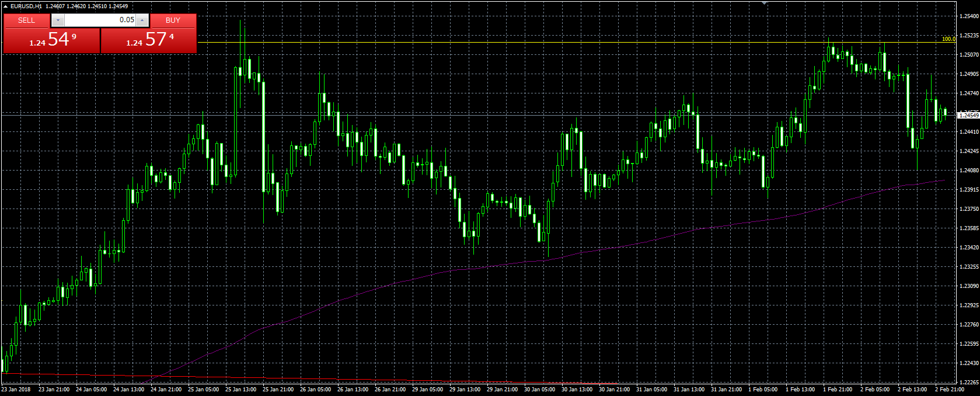Click price scale label 1.22430
This screenshot has height=396, width=980.
pos(969,363)
